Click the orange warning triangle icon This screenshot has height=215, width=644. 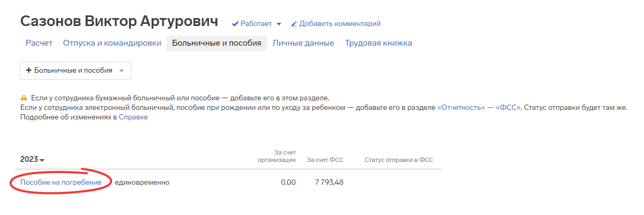tap(23, 98)
